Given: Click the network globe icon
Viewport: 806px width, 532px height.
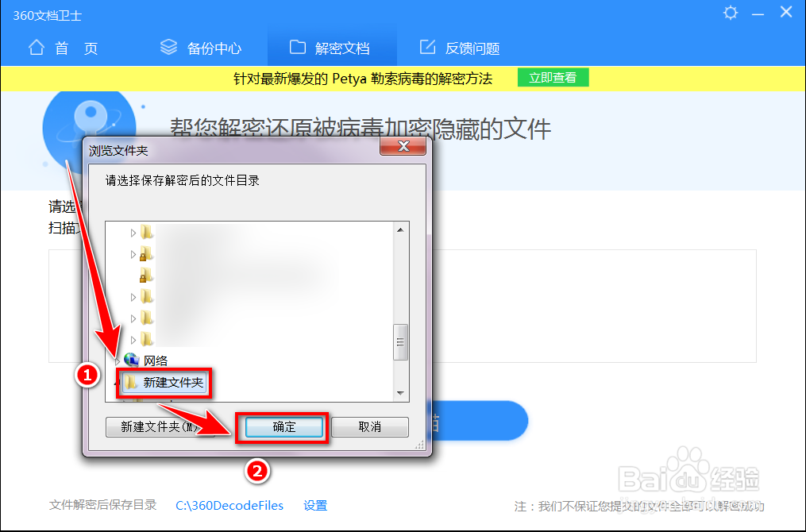Looking at the screenshot, I should pos(132,360).
